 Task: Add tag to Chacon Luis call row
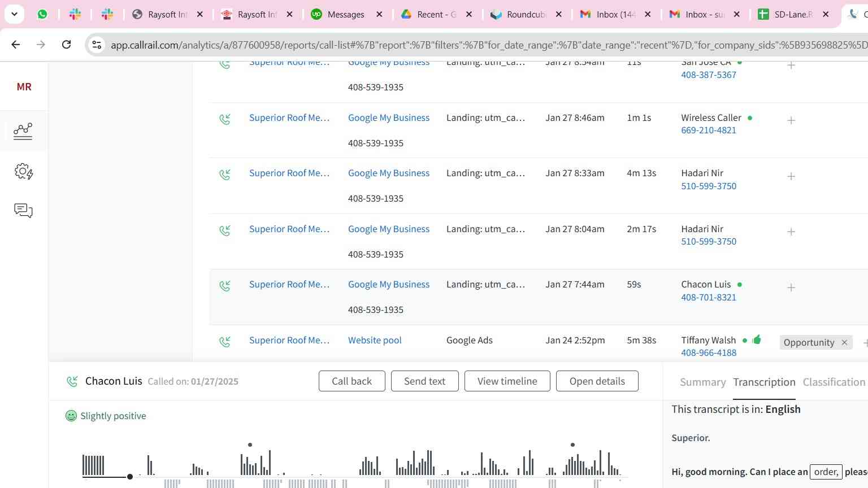(791, 287)
